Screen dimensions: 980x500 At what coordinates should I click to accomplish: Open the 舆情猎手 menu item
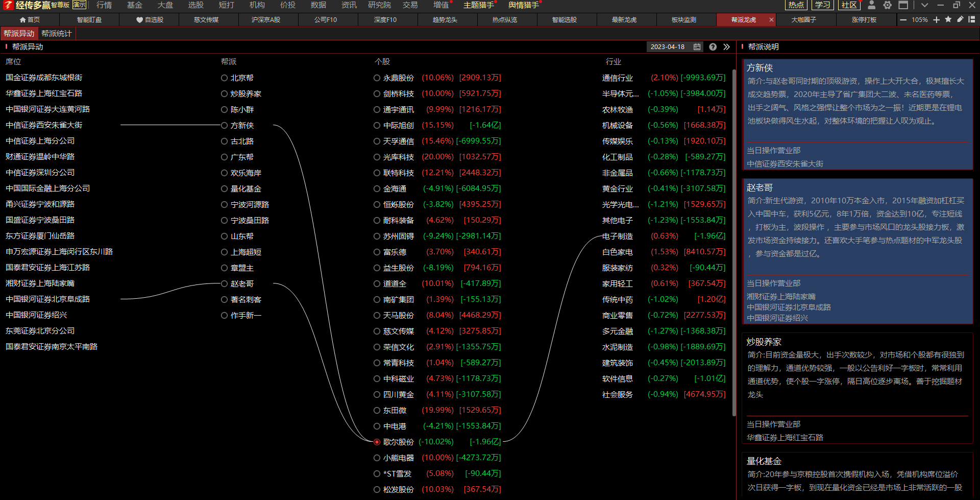click(x=524, y=5)
